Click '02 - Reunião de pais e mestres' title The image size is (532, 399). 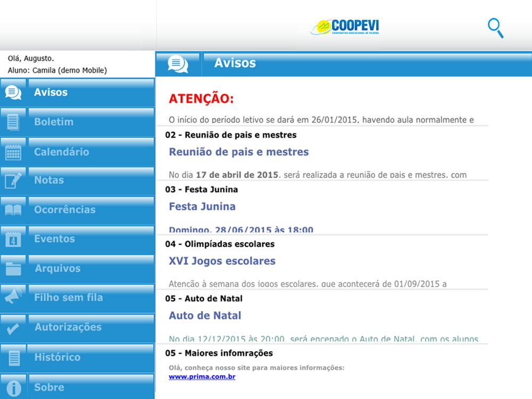[231, 135]
